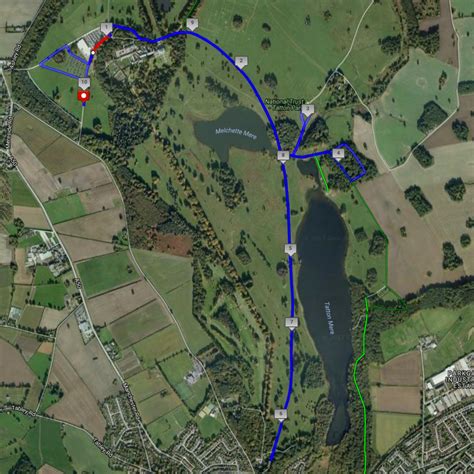Click the red highlighted route segment
Viewport: 474px width, 474px height.
point(101,44)
